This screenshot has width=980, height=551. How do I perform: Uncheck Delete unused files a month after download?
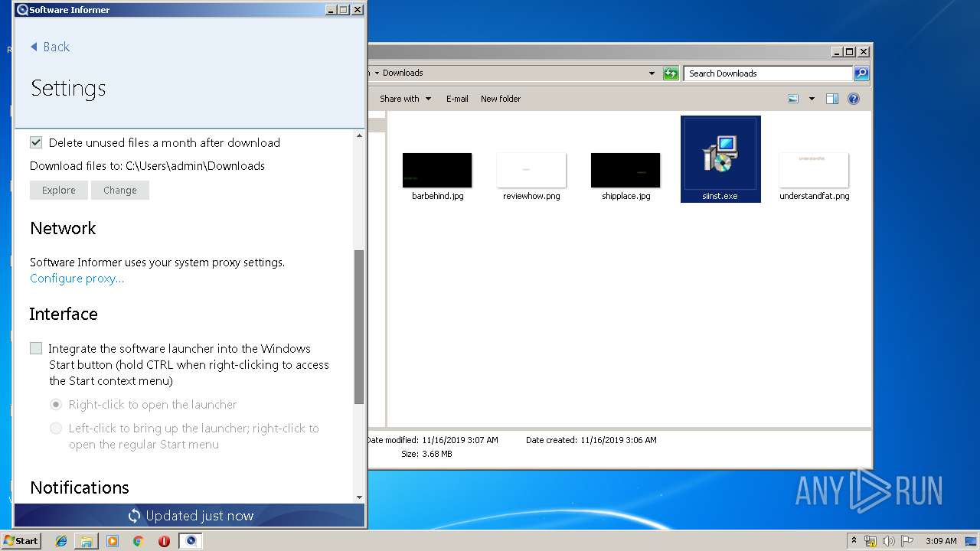(x=36, y=142)
